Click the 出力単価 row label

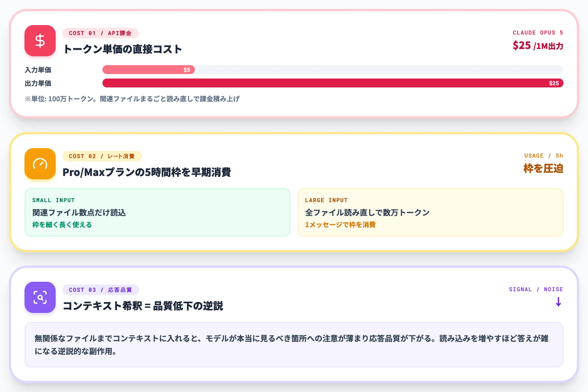(x=38, y=83)
